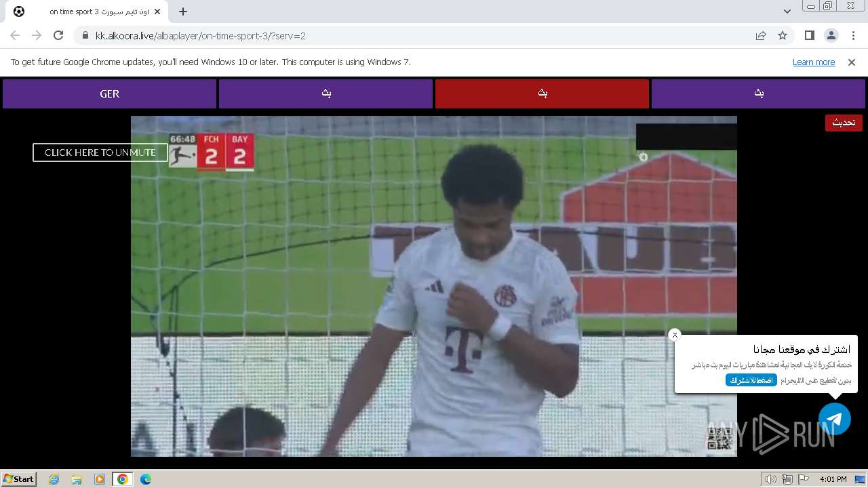The image size is (868, 488).
Task: Click the browser Back arrow
Action: tap(15, 35)
